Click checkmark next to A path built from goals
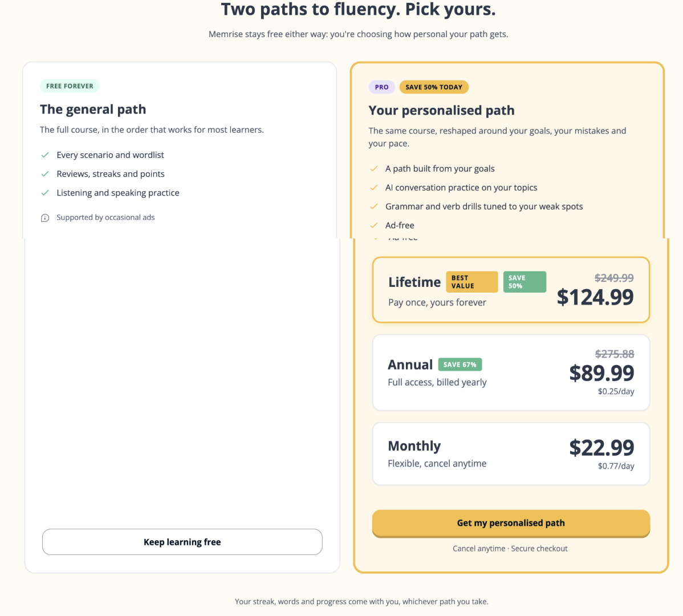This screenshot has width=683, height=616. pyautogui.click(x=374, y=169)
